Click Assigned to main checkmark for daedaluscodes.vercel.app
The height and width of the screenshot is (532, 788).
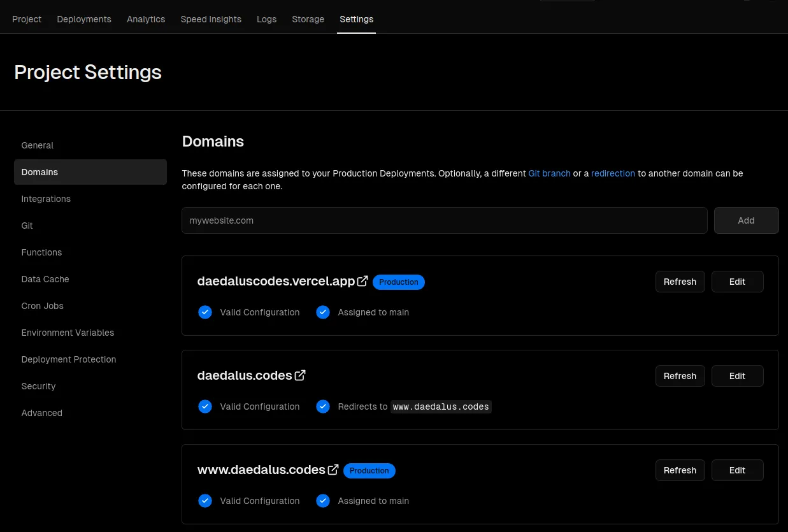(x=323, y=312)
